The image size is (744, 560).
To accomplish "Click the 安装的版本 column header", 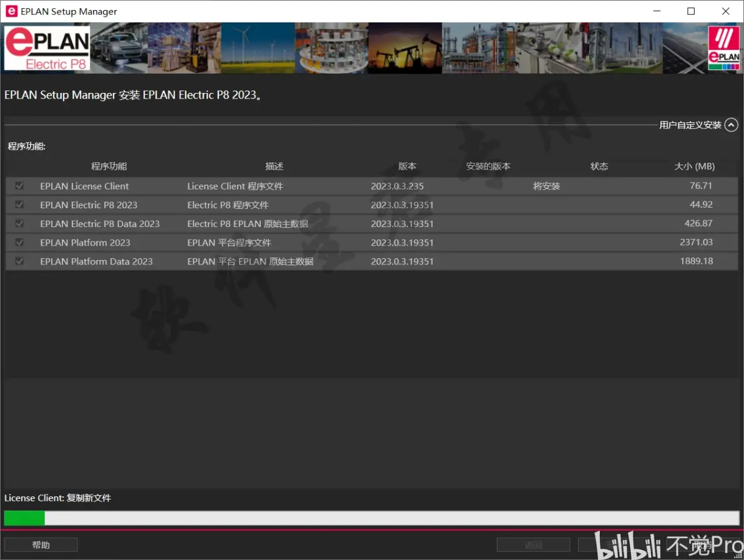I will tap(488, 166).
